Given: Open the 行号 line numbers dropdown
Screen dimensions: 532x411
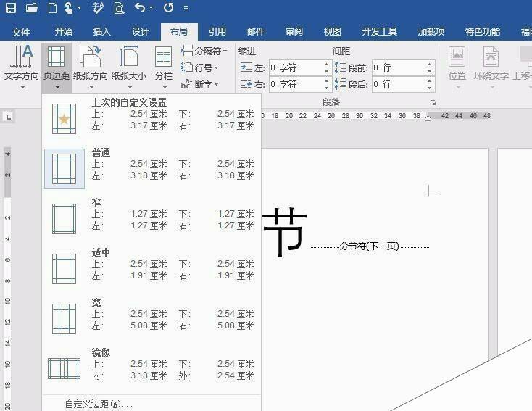Looking at the screenshot, I should 199,67.
